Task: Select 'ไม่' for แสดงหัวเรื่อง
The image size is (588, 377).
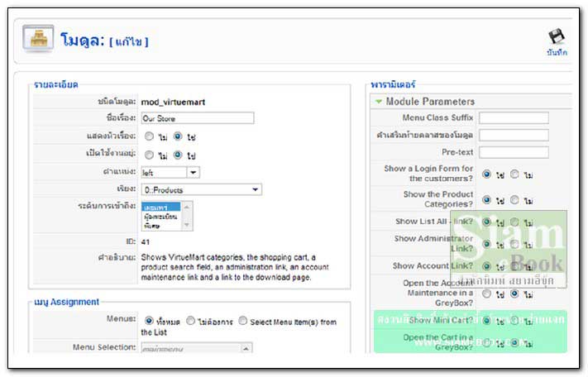Action: (x=149, y=136)
